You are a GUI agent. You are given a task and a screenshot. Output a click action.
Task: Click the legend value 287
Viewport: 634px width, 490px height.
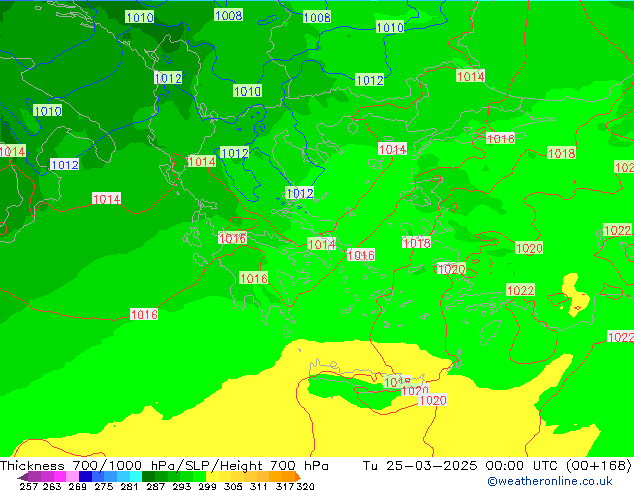(x=155, y=486)
